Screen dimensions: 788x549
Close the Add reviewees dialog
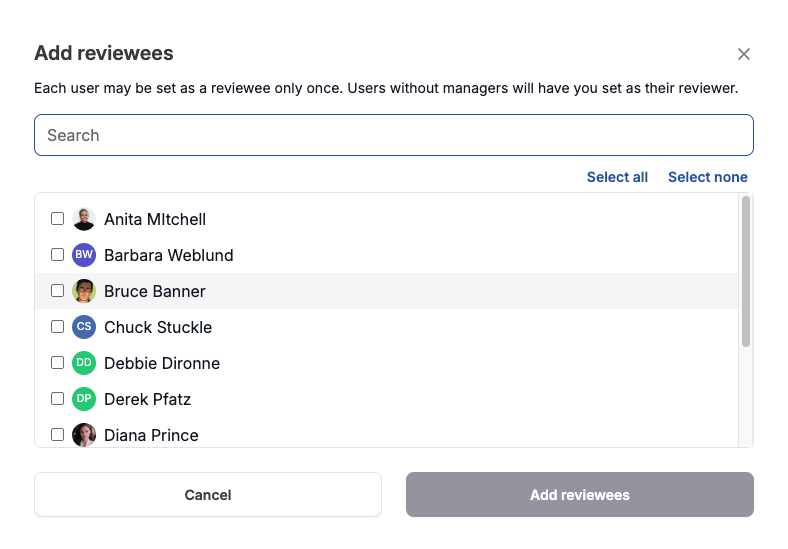point(743,54)
